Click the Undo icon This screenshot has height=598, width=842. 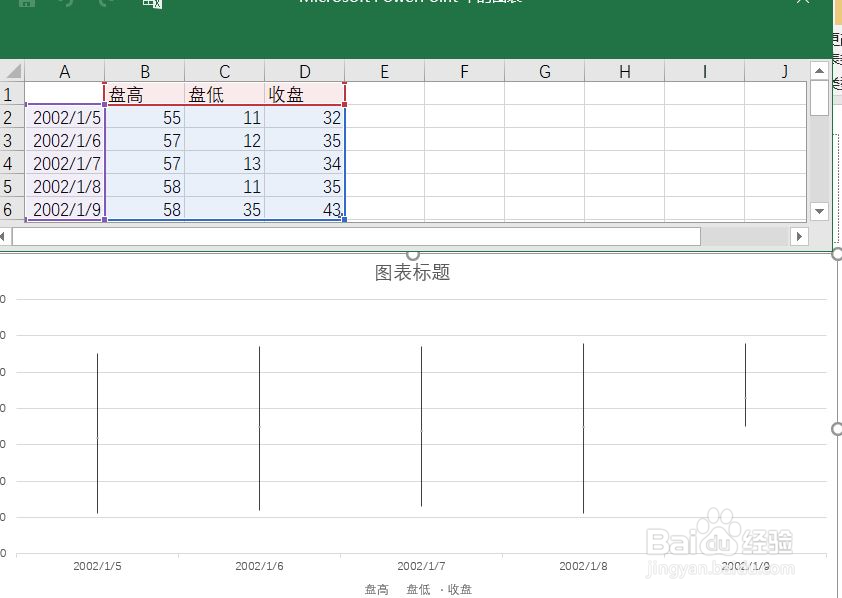(x=68, y=4)
